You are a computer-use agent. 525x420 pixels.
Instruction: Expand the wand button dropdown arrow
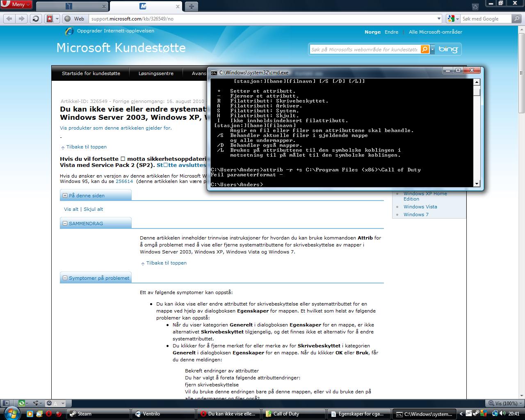point(57,18)
